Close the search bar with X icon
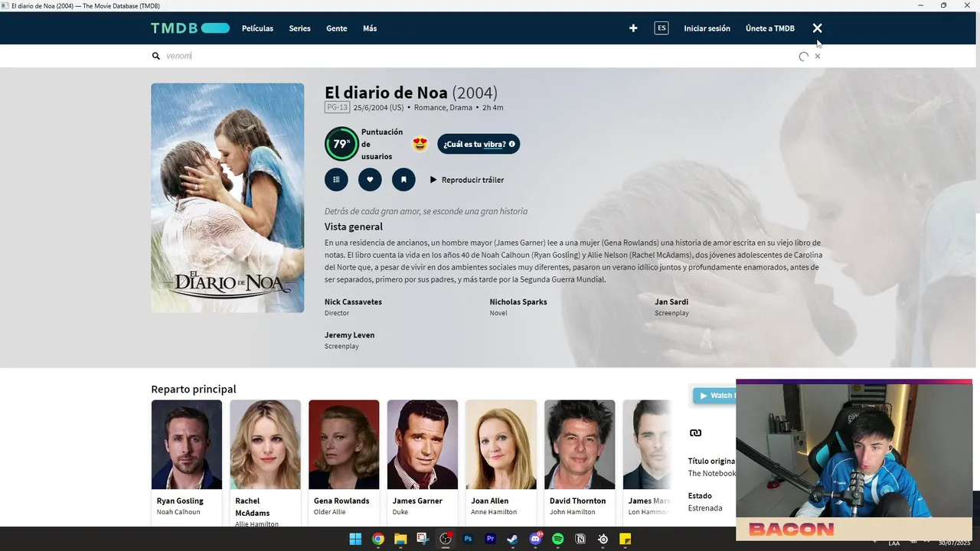 point(817,28)
